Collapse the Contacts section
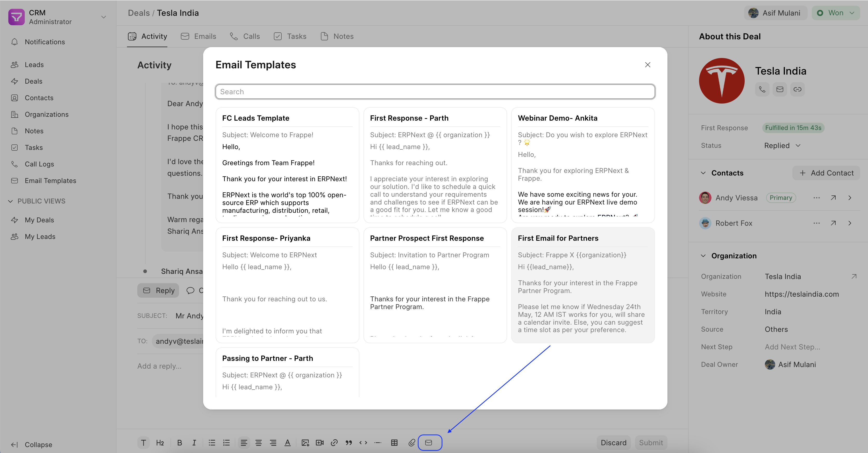Viewport: 868px width, 453px height. tap(703, 173)
